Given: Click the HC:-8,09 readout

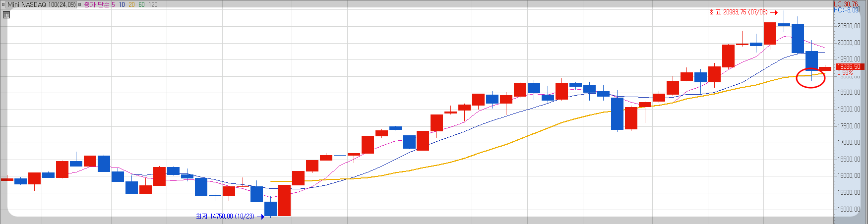Looking at the screenshot, I should point(847,10).
